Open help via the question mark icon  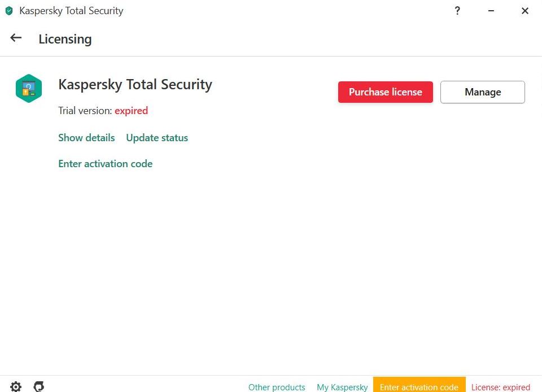point(457,11)
